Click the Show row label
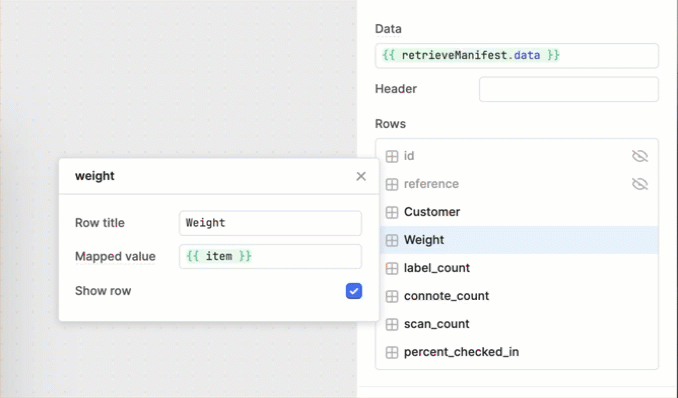Image resolution: width=678 pixels, height=398 pixels. pos(103,291)
